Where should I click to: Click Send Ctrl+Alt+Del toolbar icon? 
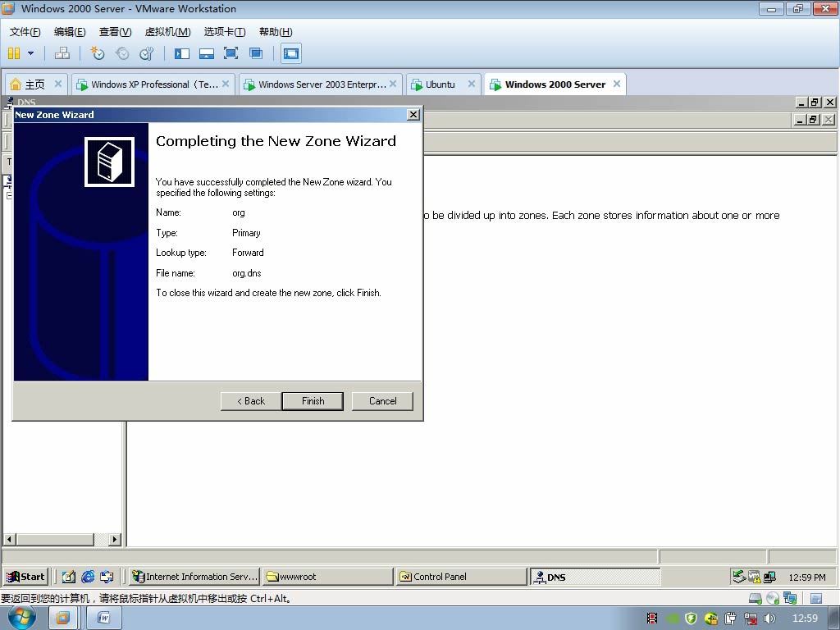(x=62, y=53)
